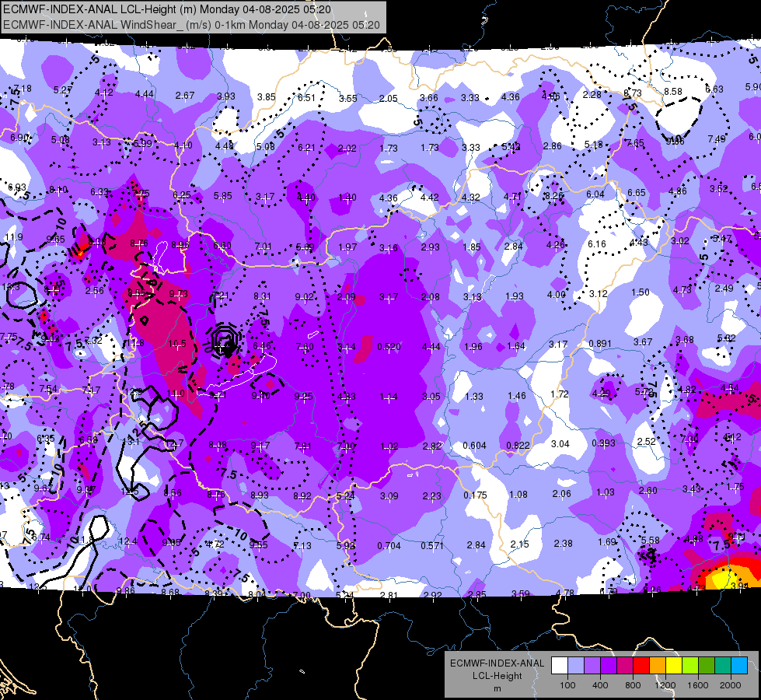The image size is (761, 700).
Task: Click the wind shear value 10.5
Action: click(x=177, y=344)
